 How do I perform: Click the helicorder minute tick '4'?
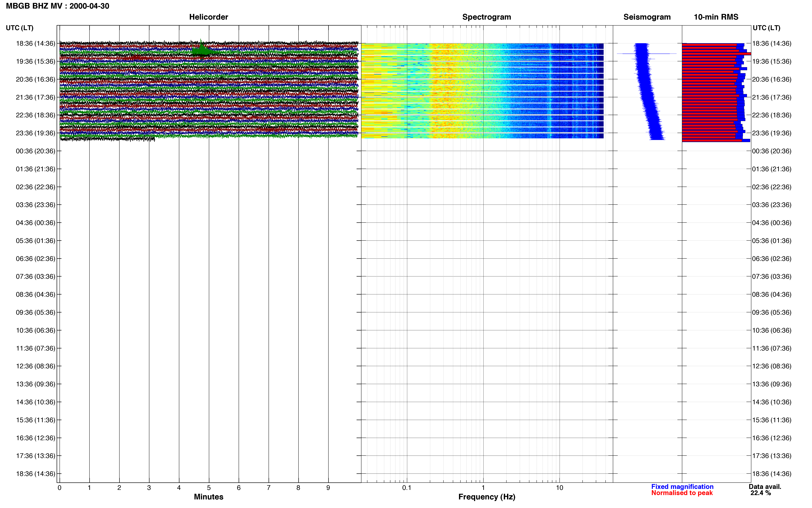pyautogui.click(x=179, y=488)
